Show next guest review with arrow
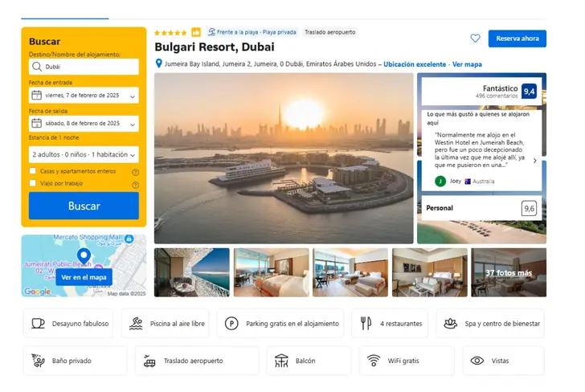The width and height of the screenshot is (585, 392). point(534,161)
